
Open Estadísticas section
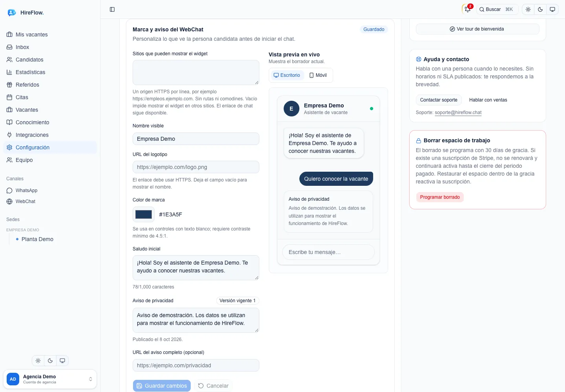pyautogui.click(x=50, y=72)
